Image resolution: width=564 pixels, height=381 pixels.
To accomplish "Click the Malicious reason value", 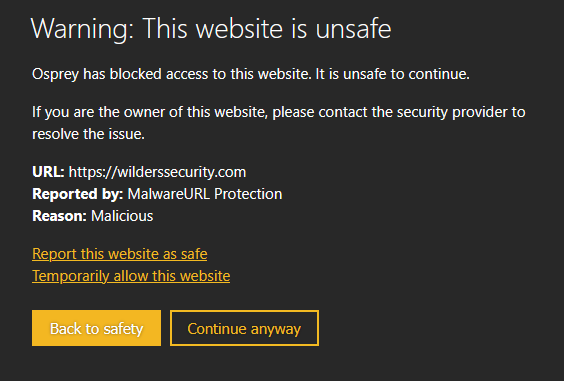I will (122, 216).
